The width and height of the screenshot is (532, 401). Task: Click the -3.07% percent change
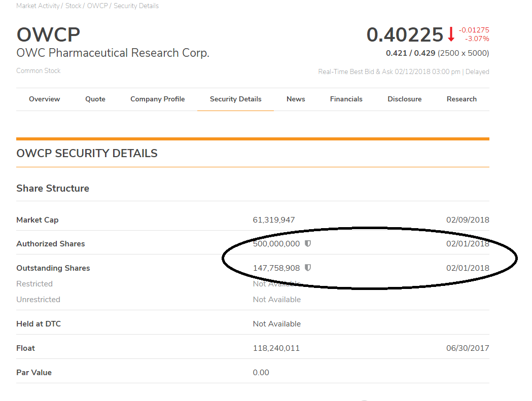point(477,39)
